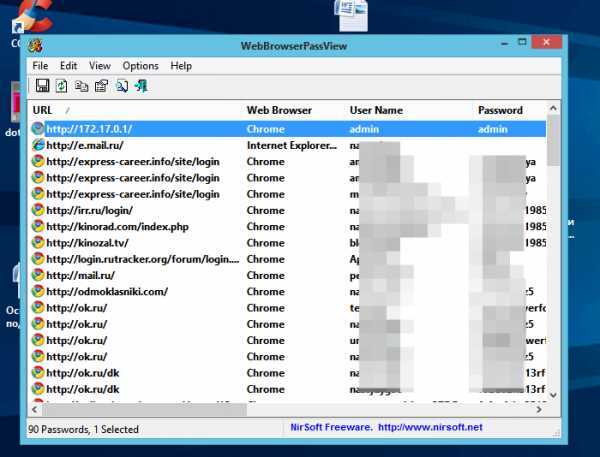
Task: Sort by the User Name column header
Action: pos(409,110)
